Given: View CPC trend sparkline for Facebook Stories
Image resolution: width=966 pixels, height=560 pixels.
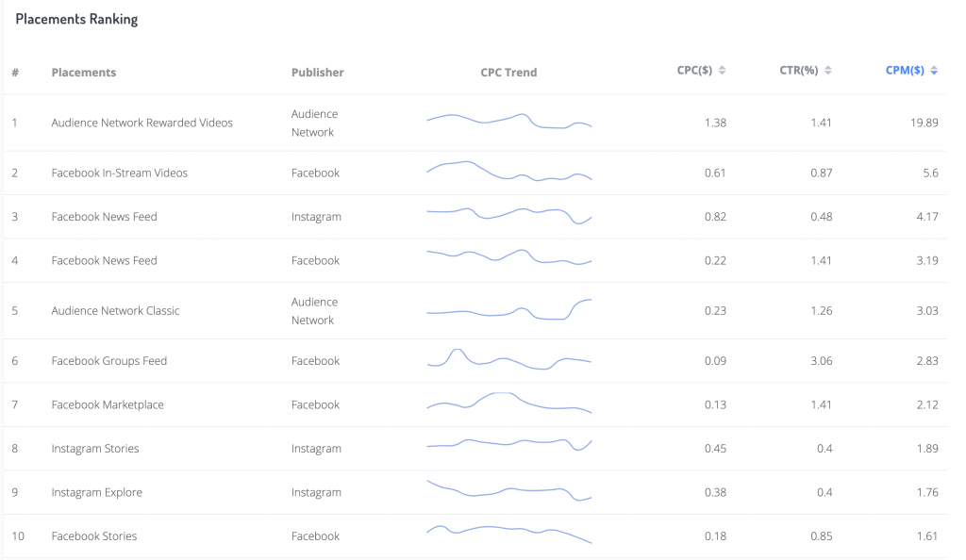Looking at the screenshot, I should pos(508,535).
